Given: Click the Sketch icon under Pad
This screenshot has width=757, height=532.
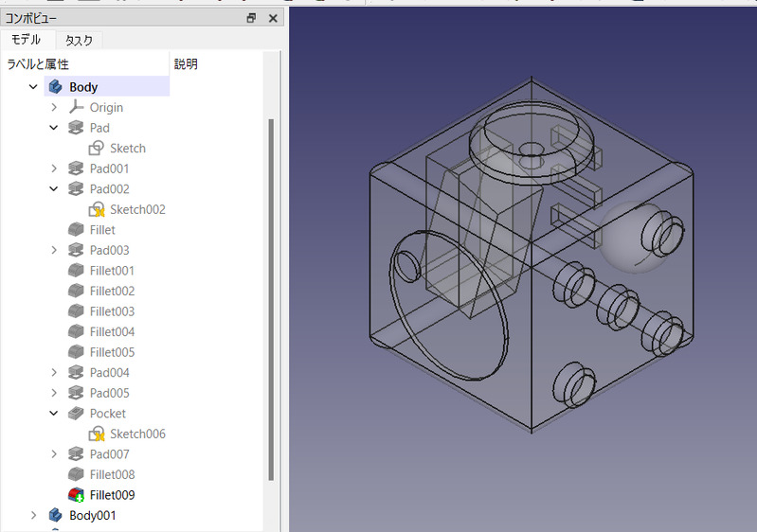Looking at the screenshot, I should click(96, 148).
